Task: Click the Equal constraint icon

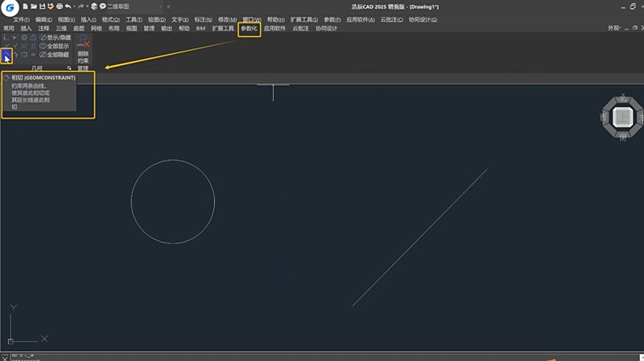Action: pos(33,55)
